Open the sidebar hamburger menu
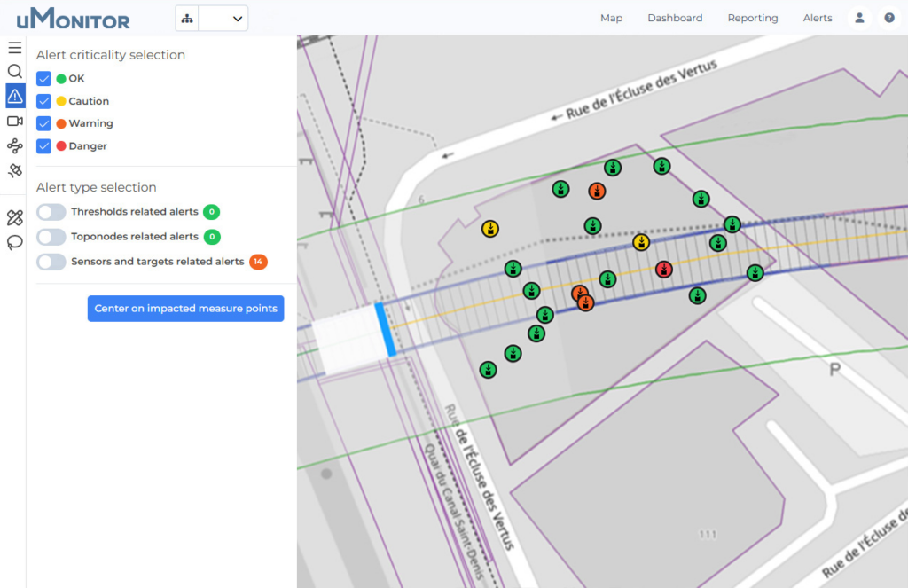This screenshot has height=588, width=908. (x=14, y=47)
